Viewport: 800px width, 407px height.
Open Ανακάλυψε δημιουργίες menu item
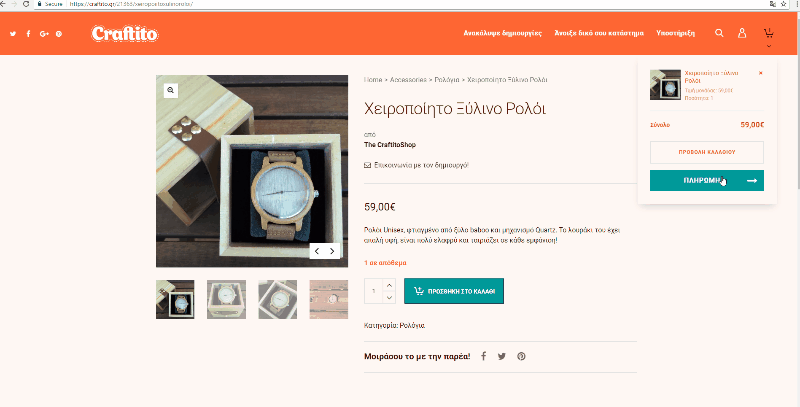503,33
